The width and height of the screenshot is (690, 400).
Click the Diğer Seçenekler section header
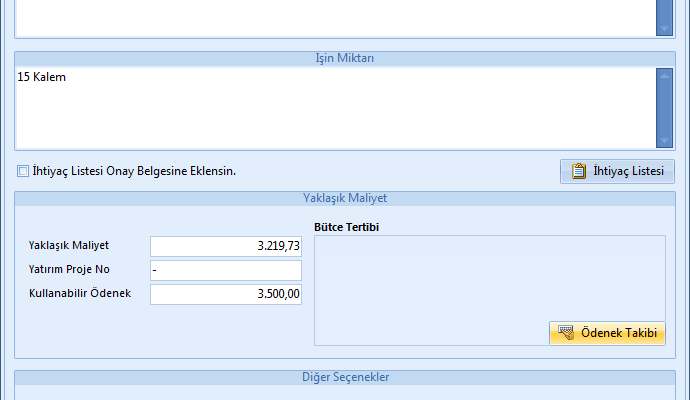coord(344,377)
